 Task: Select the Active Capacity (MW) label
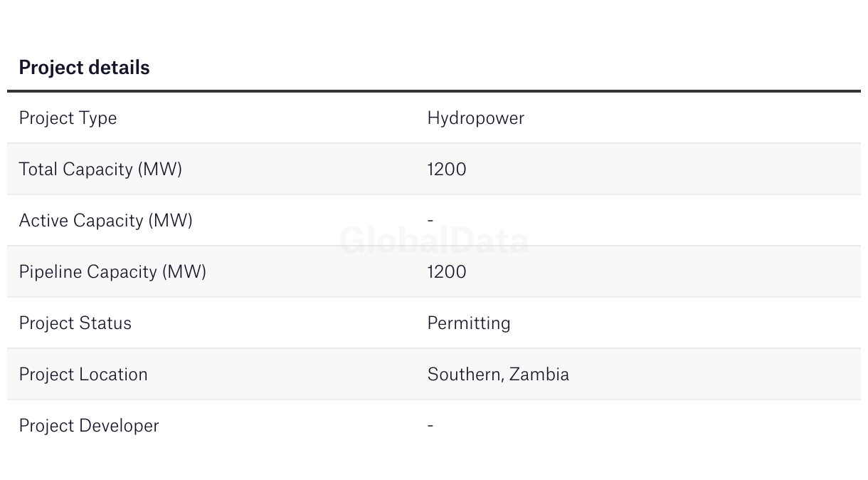pos(105,221)
